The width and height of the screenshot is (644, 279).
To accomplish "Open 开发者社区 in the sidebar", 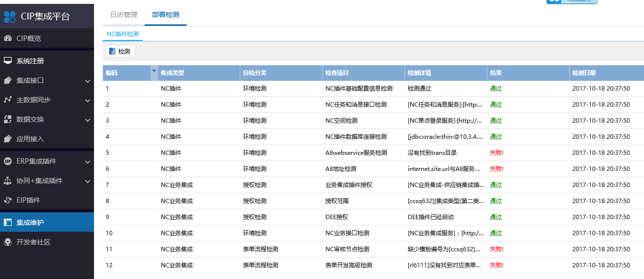I will (47, 242).
